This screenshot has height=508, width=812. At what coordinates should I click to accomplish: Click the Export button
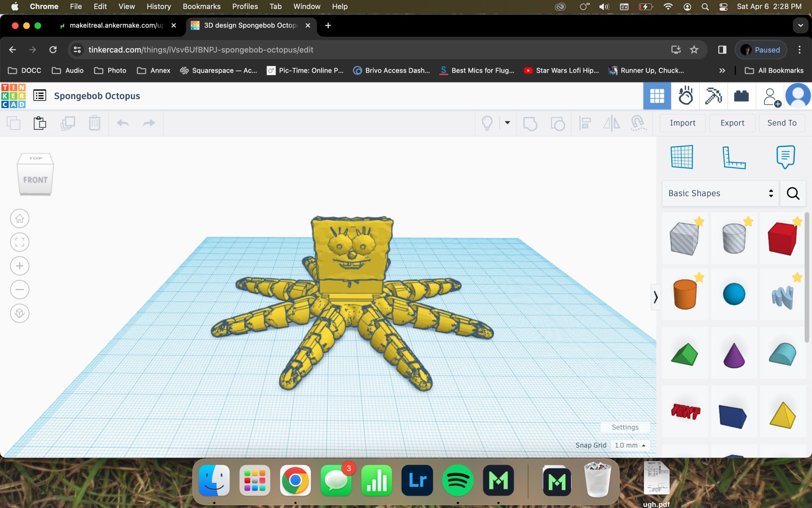pyautogui.click(x=732, y=123)
